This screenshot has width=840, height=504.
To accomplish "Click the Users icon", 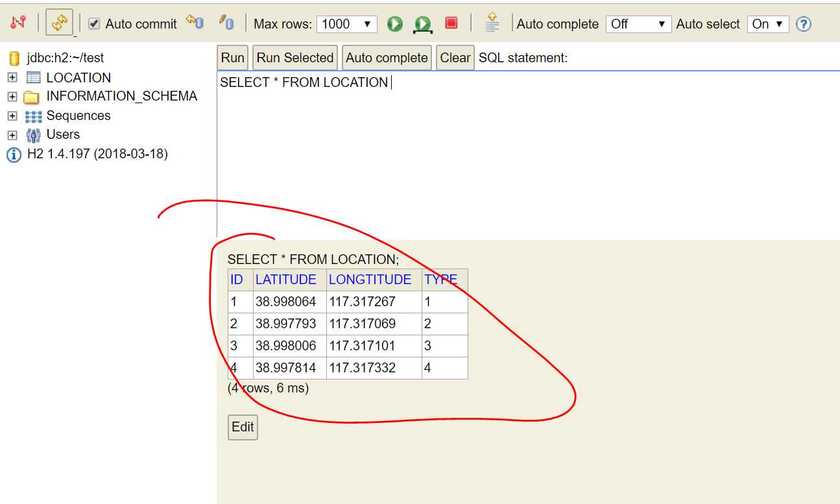I will [x=33, y=135].
